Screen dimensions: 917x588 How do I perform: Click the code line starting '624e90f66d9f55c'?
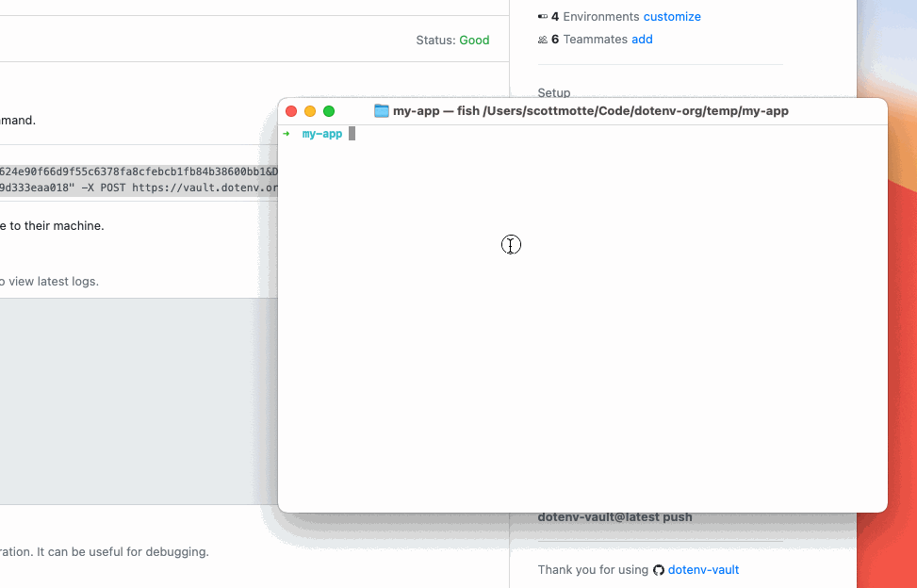(139, 171)
